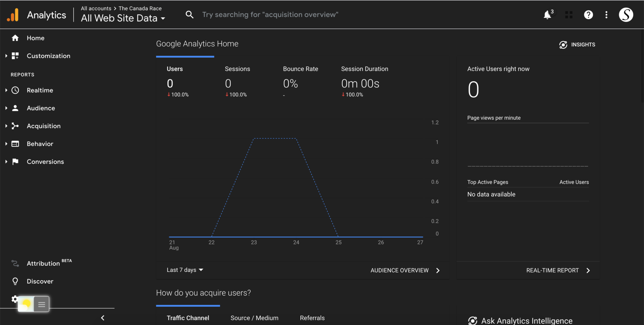The height and width of the screenshot is (325, 644).
Task: Click the Acquisition icon in sidebar
Action: (15, 126)
